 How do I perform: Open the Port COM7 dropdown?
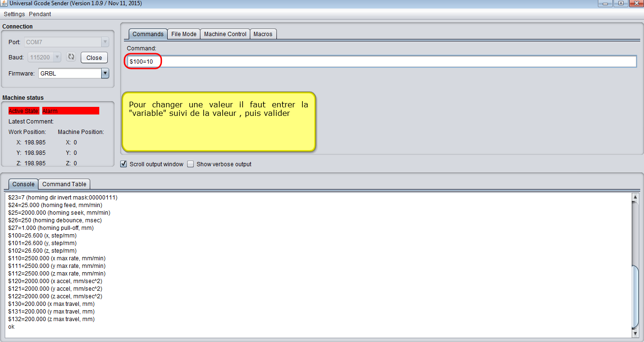click(105, 42)
